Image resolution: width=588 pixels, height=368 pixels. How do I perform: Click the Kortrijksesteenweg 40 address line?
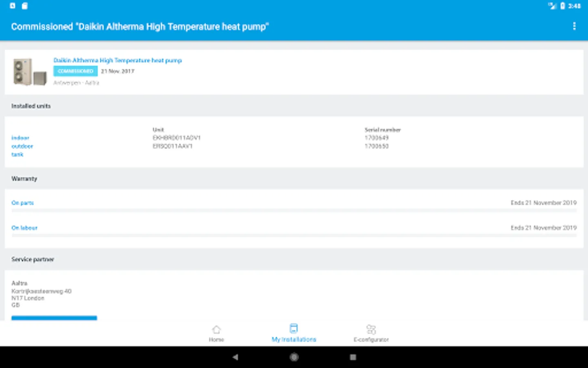click(x=41, y=291)
